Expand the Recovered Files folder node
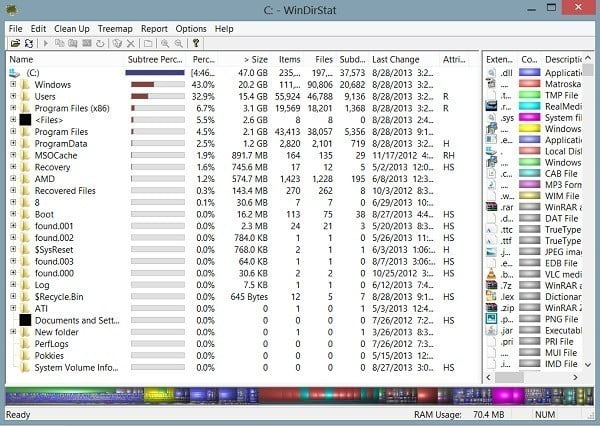This screenshot has height=426, width=600. (14, 190)
